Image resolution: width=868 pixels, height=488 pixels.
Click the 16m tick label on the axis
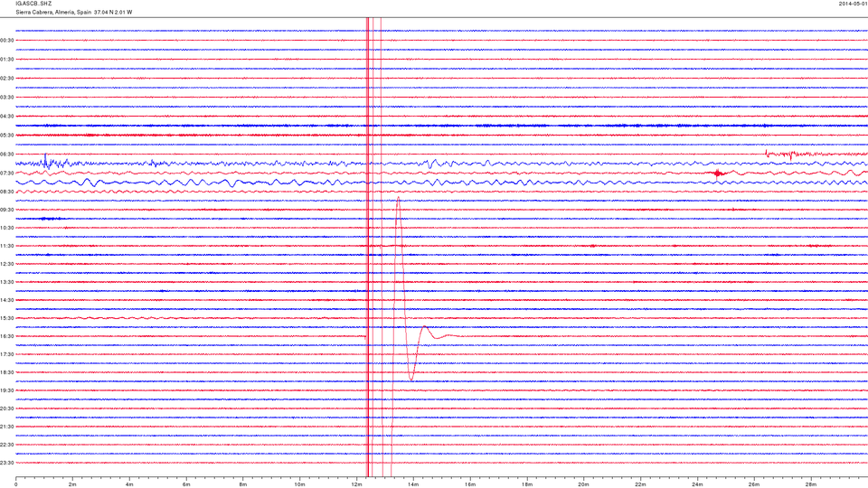pos(470,484)
